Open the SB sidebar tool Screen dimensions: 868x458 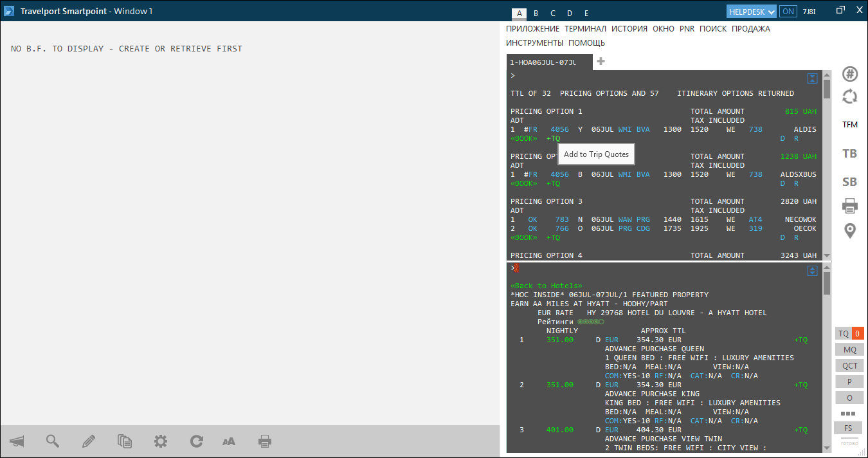point(850,182)
